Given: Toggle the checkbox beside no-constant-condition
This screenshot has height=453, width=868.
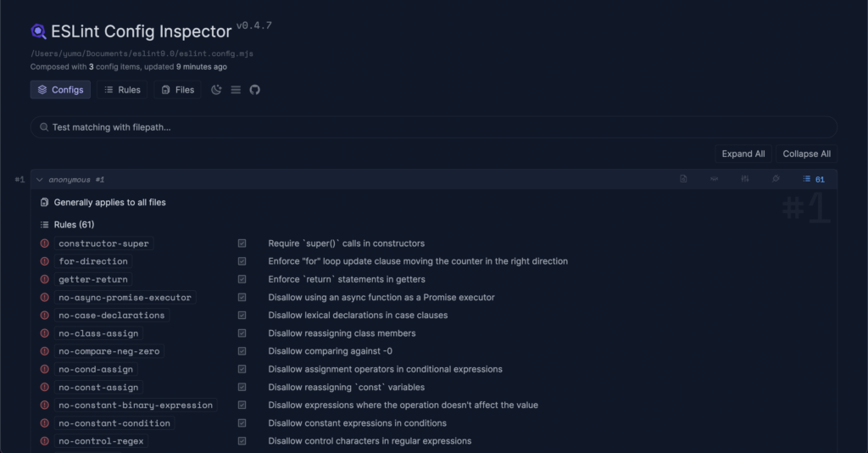Looking at the screenshot, I should point(242,423).
